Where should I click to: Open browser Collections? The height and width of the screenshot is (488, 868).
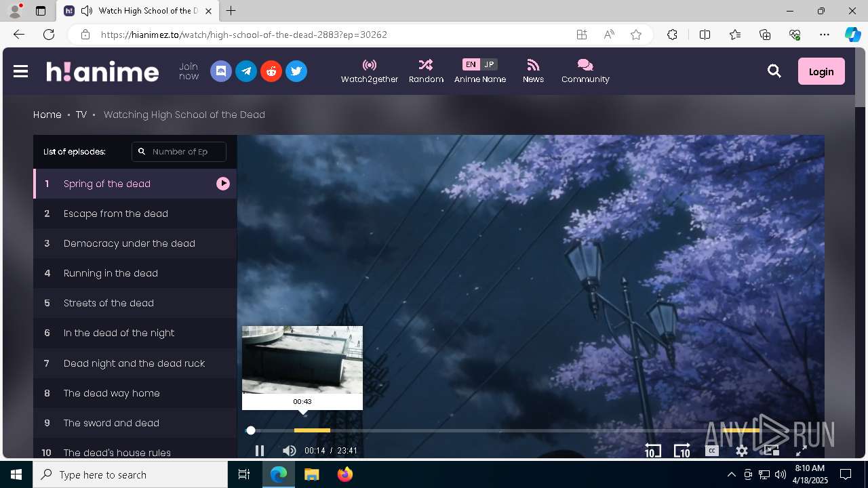pyautogui.click(x=765, y=35)
